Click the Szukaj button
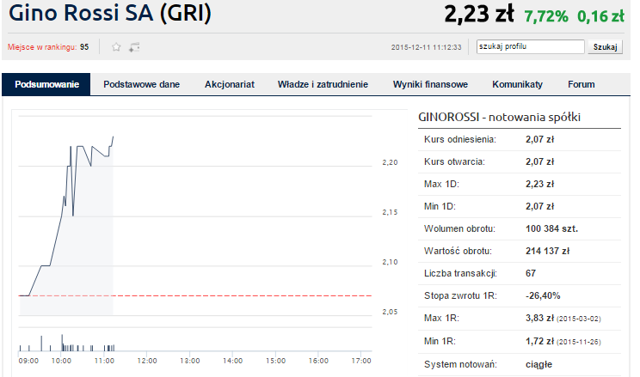This screenshot has width=640, height=377. click(605, 47)
